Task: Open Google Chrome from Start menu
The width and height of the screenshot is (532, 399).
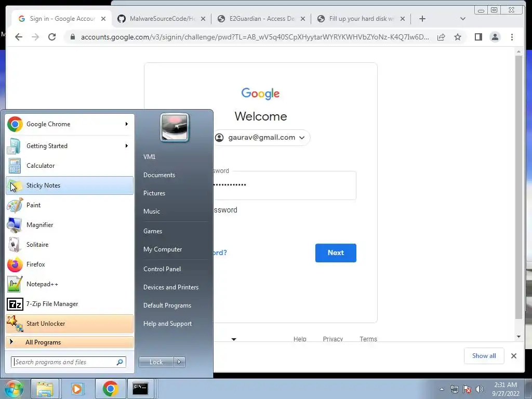Action: pyautogui.click(x=69, y=124)
